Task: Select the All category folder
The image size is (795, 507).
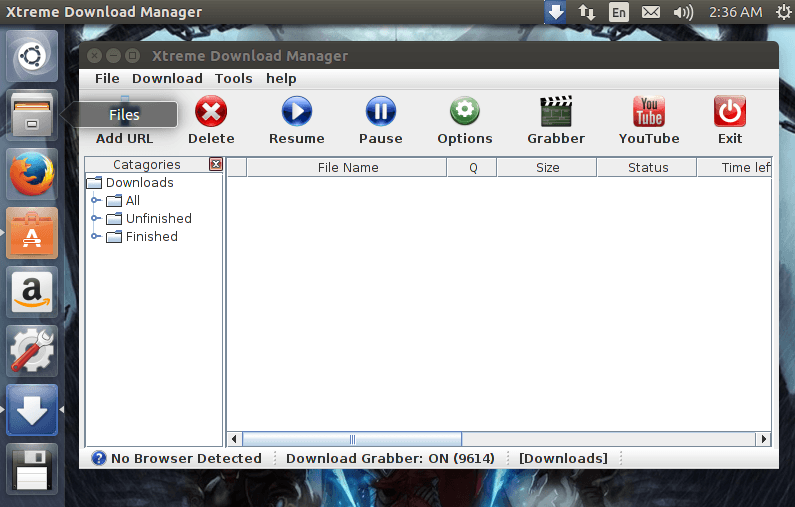Action: tap(123, 201)
